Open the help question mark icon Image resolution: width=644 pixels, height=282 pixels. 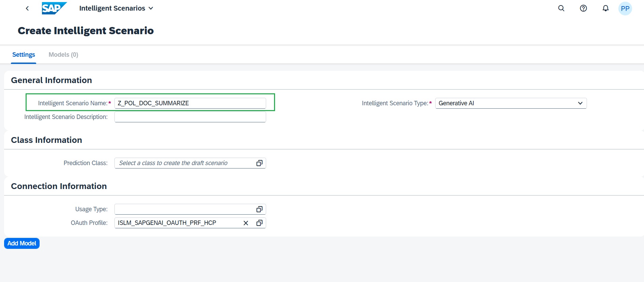[x=583, y=9]
